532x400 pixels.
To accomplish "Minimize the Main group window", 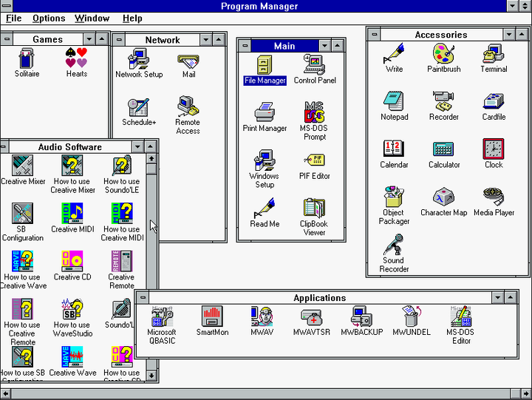I will point(324,46).
